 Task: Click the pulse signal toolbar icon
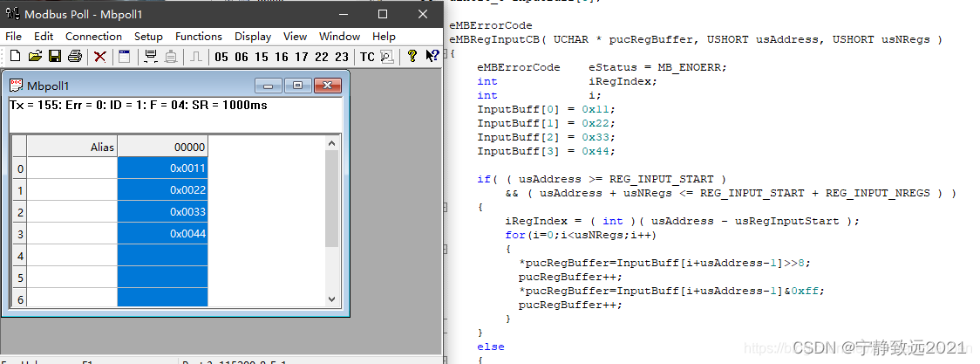(x=195, y=56)
